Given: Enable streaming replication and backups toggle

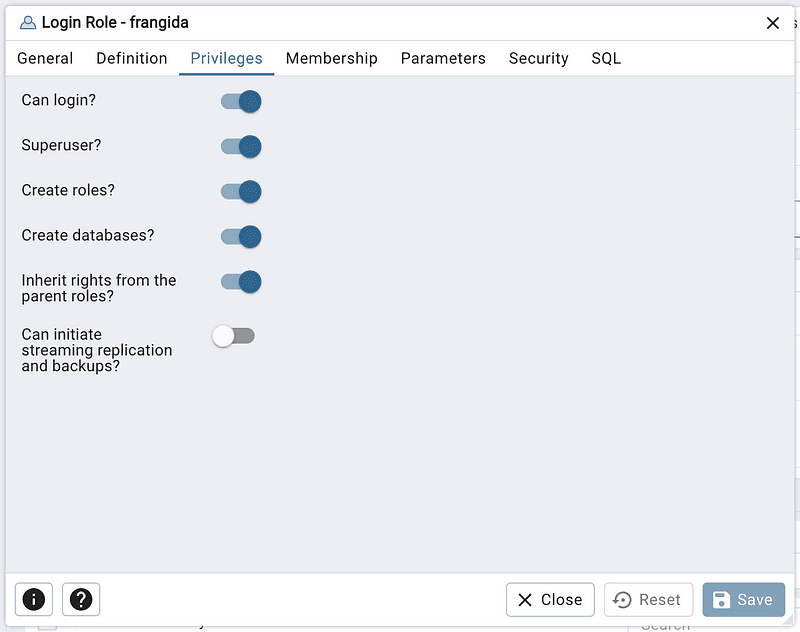Looking at the screenshot, I should pos(234,336).
